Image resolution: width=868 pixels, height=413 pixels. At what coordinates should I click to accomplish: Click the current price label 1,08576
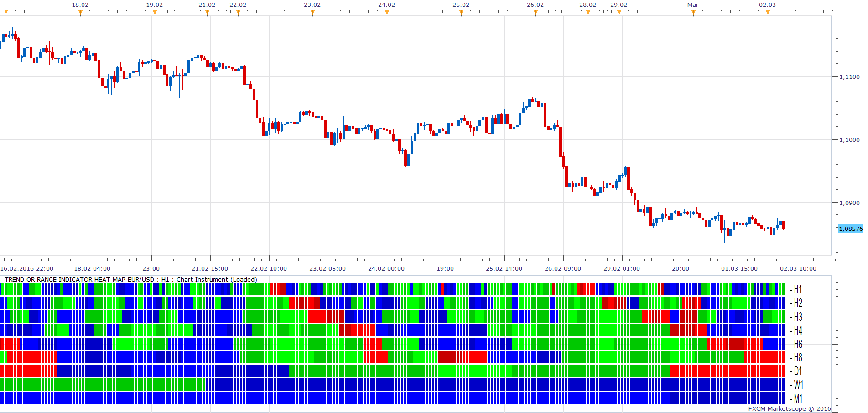click(851, 229)
